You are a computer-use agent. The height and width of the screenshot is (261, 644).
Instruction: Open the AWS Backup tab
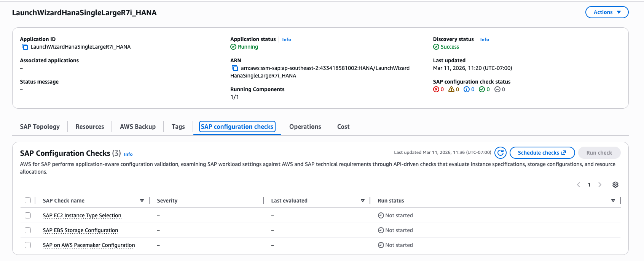(x=138, y=127)
